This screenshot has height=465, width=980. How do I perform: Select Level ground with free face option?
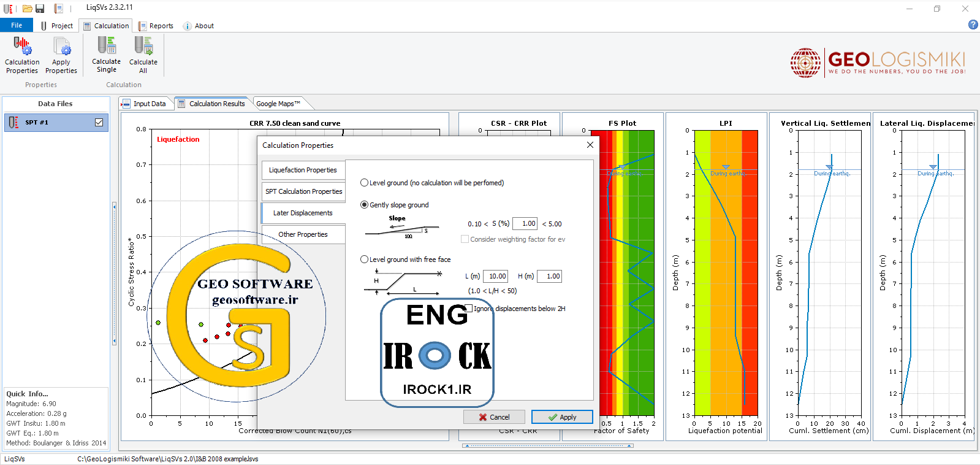[x=365, y=259]
